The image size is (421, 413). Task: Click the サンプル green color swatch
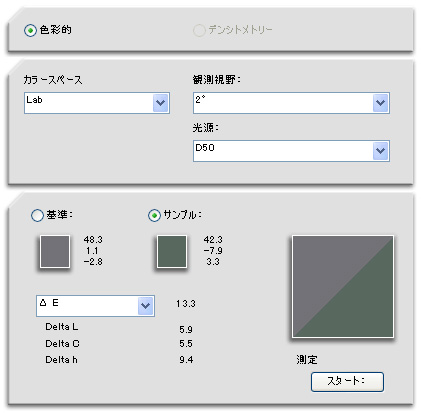coord(172,251)
